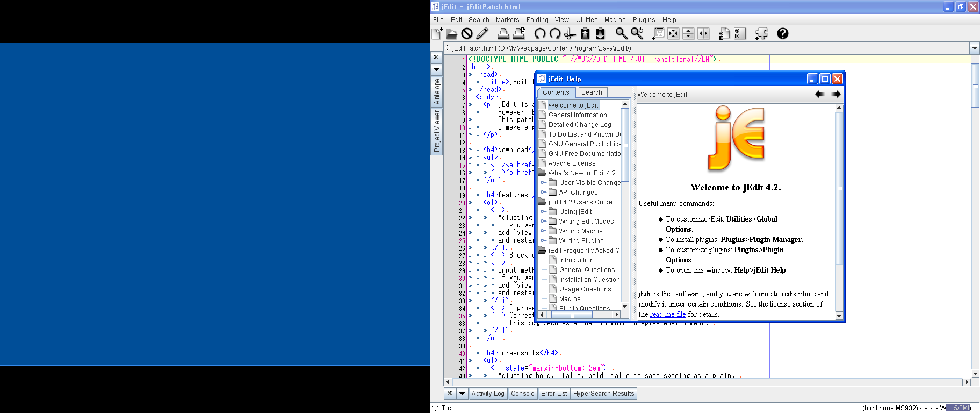Close the buffer with circle-slash icon

[x=467, y=33]
